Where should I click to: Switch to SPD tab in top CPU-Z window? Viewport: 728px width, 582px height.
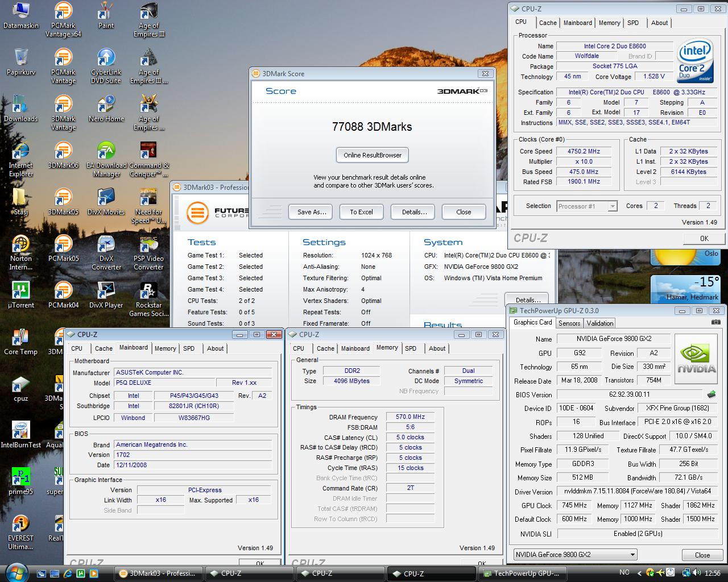pyautogui.click(x=633, y=23)
